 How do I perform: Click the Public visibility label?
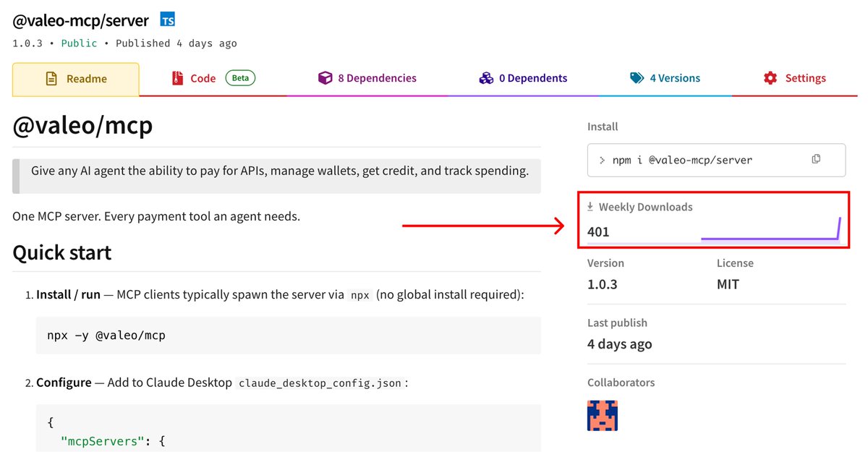[79, 43]
